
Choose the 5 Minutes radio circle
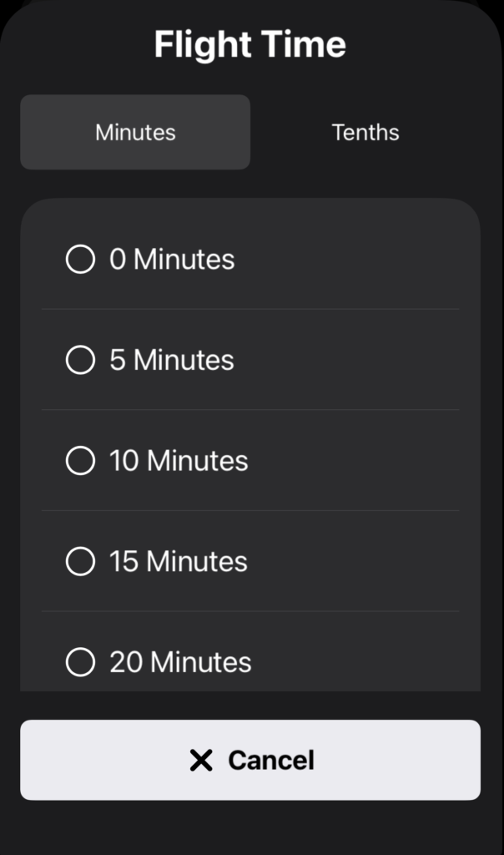coord(80,360)
